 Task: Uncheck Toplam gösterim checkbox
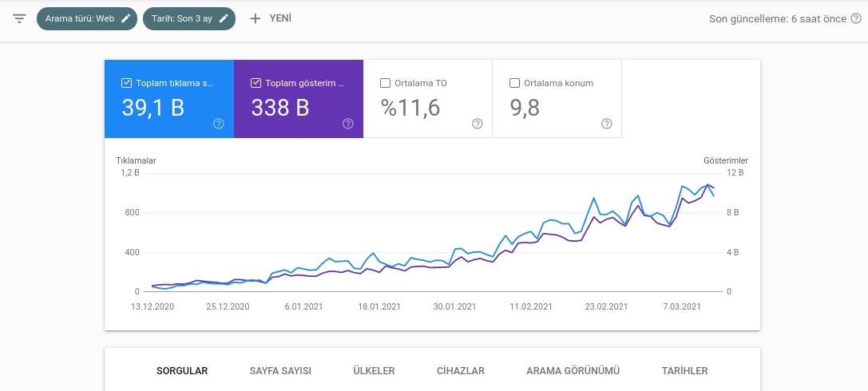pos(256,83)
